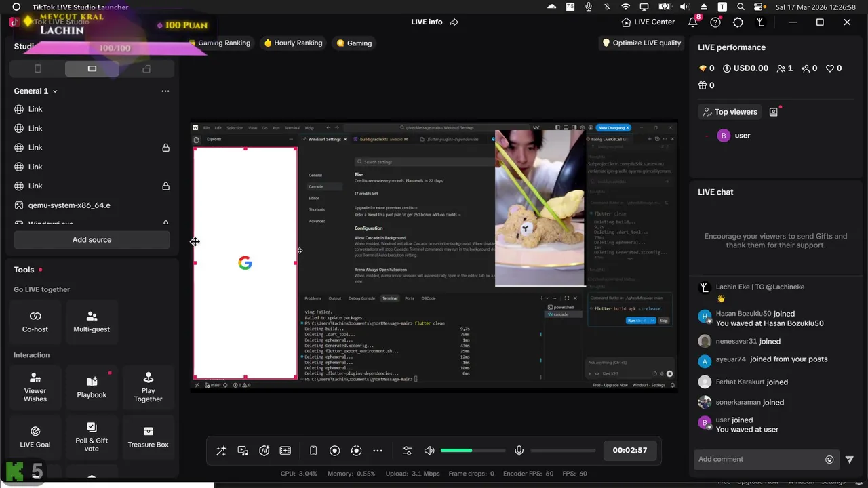Click the sparkle clip icon in toolbar

pos(285,451)
